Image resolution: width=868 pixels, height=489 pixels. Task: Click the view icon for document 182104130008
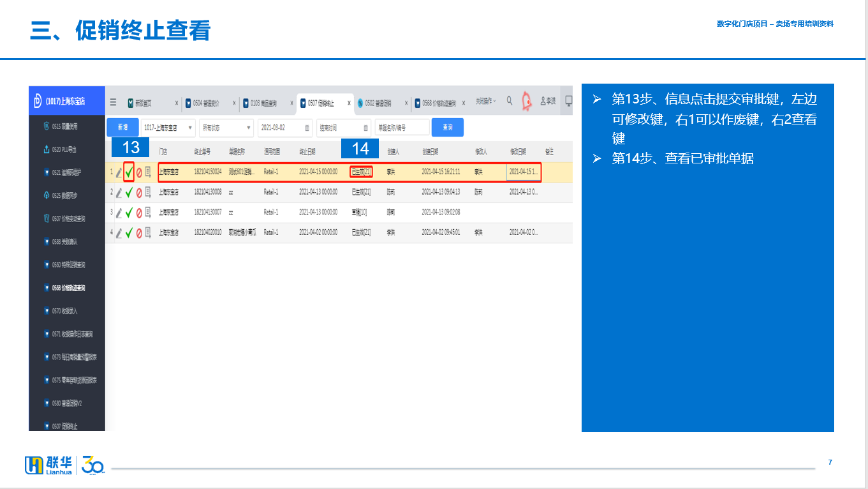148,192
